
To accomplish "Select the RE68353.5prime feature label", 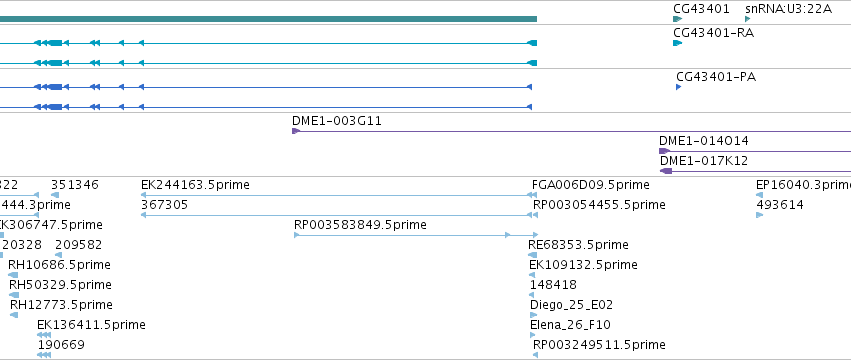I will 579,244.
